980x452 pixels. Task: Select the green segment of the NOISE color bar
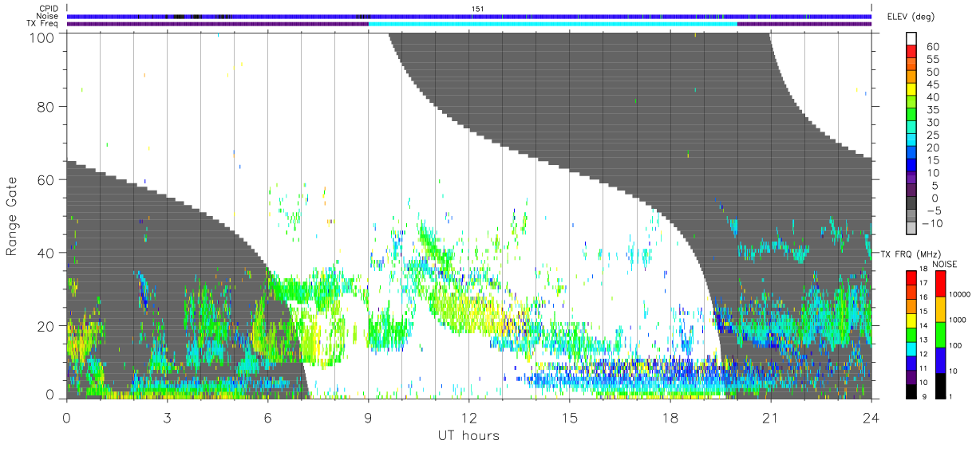point(939,333)
